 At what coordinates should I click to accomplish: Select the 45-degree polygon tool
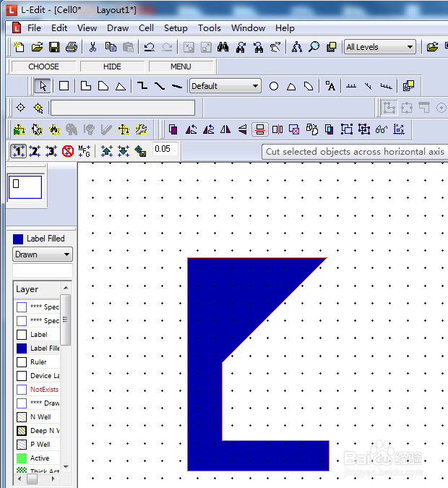pyautogui.click(x=103, y=86)
